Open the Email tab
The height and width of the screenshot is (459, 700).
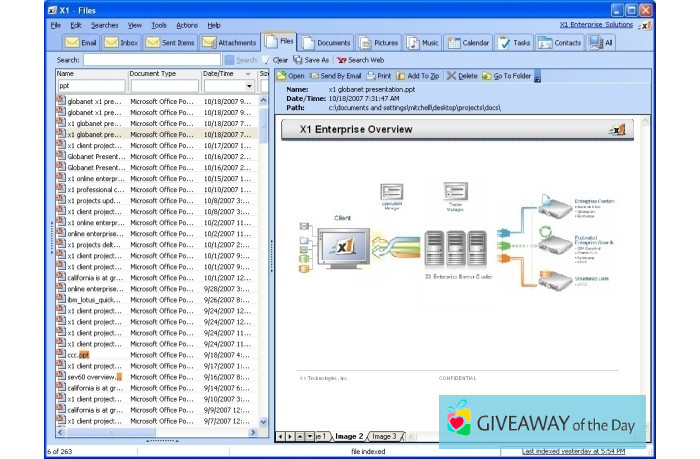[x=81, y=43]
